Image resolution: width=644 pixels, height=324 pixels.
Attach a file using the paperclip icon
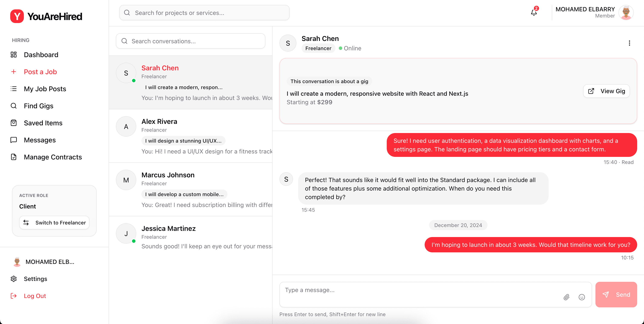(x=566, y=297)
